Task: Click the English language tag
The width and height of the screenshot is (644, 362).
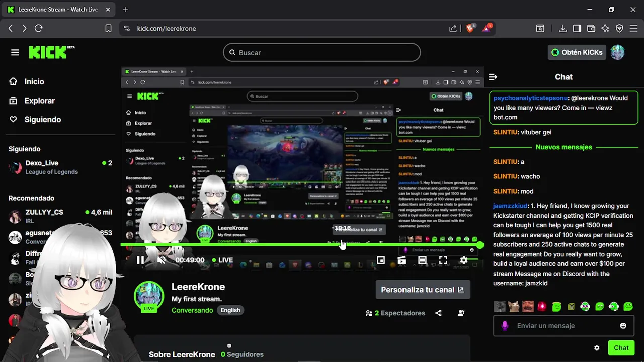Action: pos(230,310)
